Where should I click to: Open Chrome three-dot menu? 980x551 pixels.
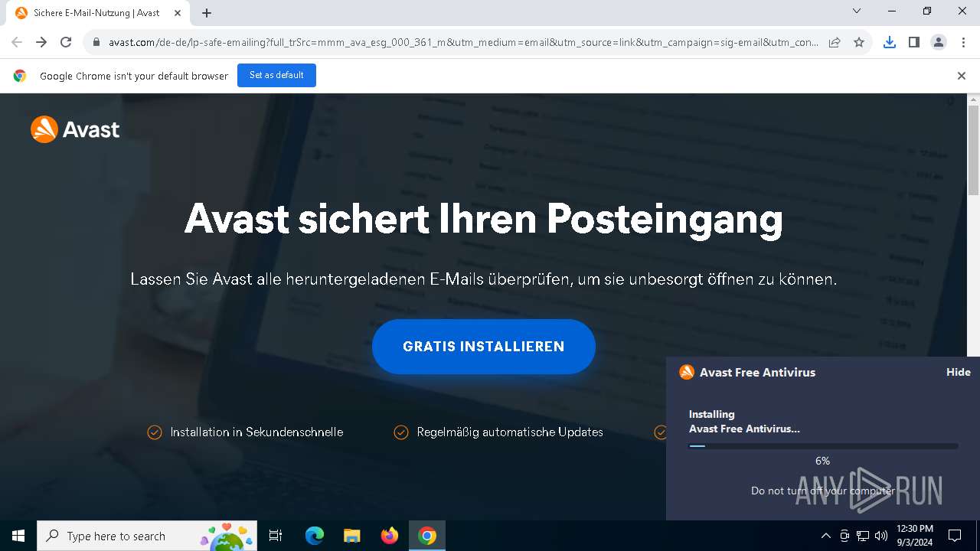tap(963, 42)
